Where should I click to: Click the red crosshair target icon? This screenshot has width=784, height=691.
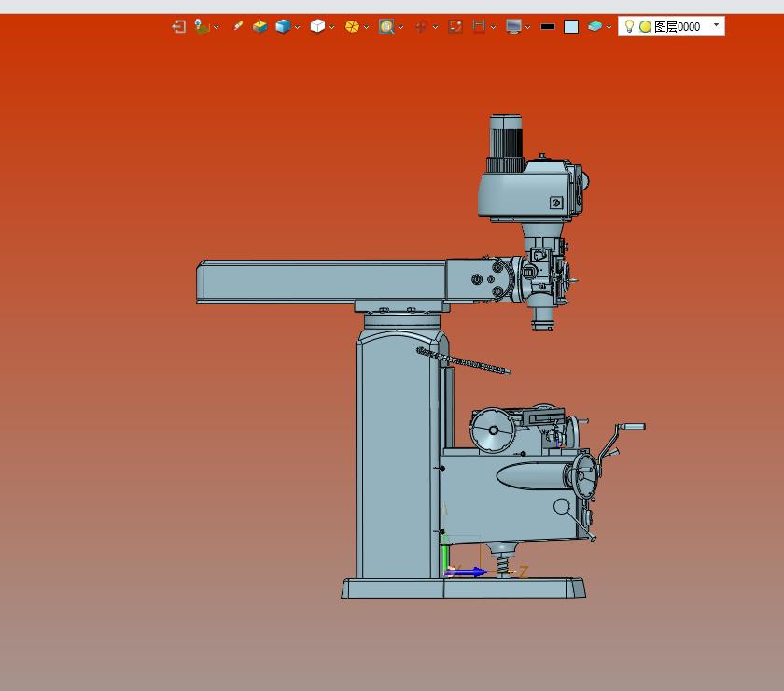[x=421, y=26]
